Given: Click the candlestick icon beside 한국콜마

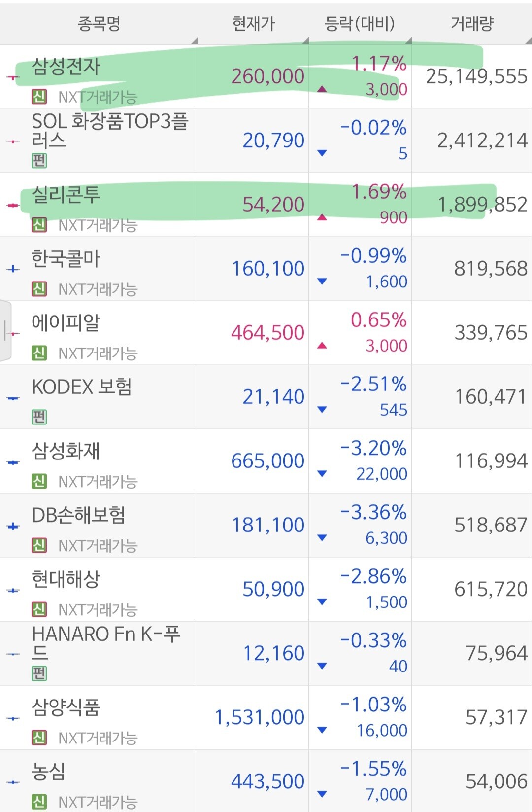Looking at the screenshot, I should (12, 269).
